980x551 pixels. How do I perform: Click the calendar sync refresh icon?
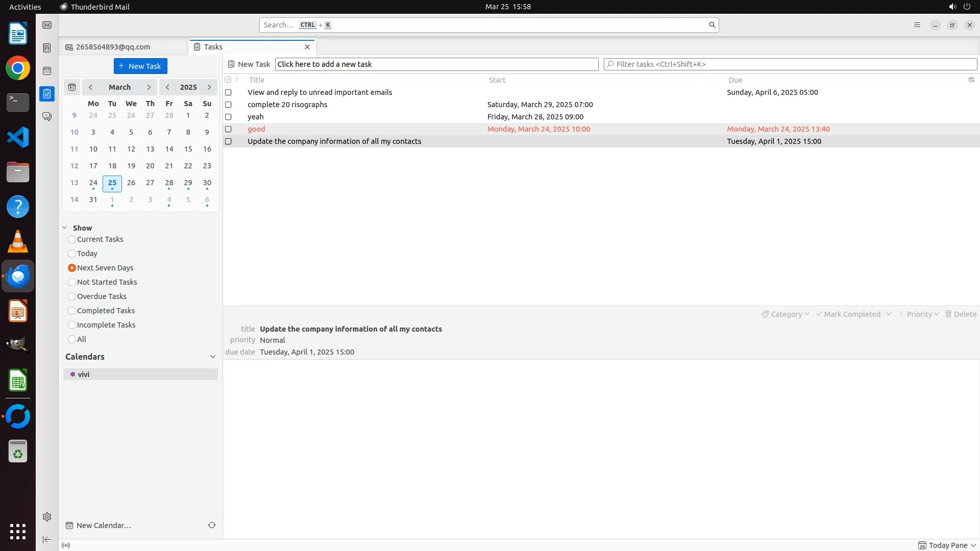(x=212, y=525)
